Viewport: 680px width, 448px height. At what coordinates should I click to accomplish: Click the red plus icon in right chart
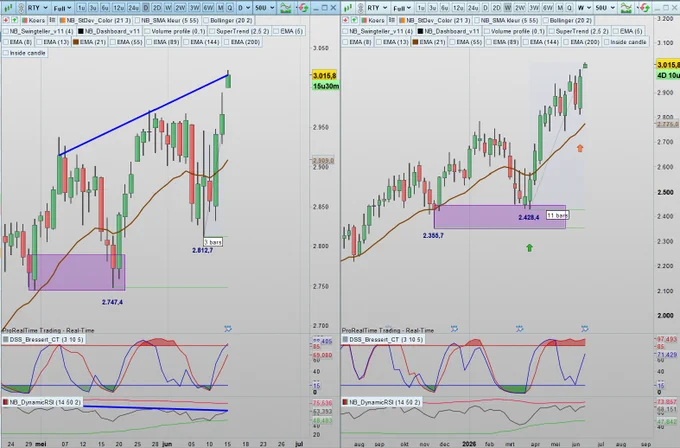(x=346, y=20)
